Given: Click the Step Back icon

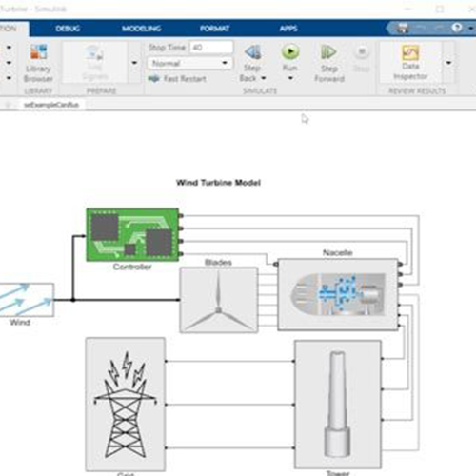Looking at the screenshot, I should tap(253, 52).
